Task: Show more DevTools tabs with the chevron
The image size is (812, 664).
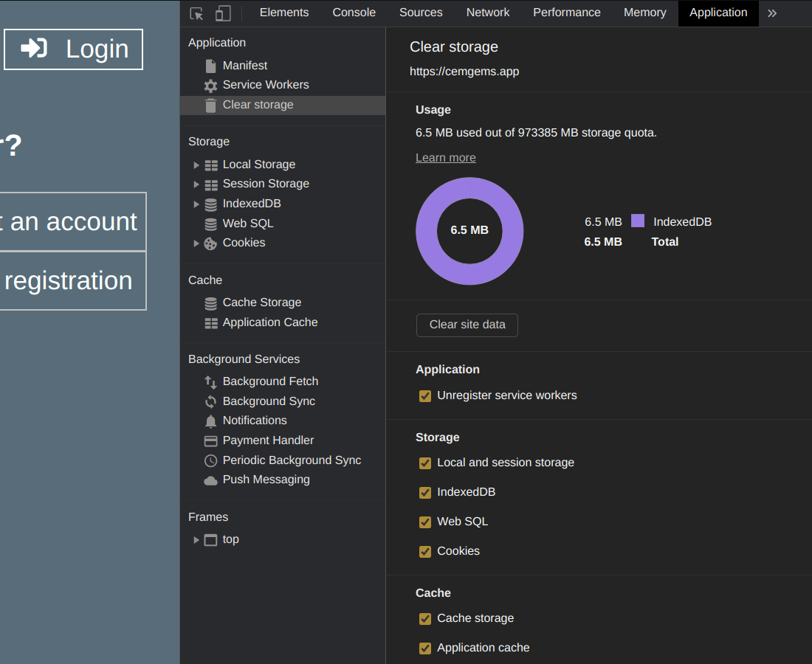Action: pyautogui.click(x=772, y=13)
